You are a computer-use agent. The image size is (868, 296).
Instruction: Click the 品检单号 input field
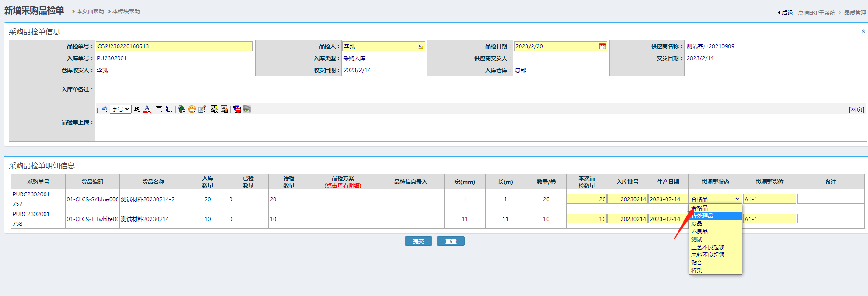tap(174, 46)
